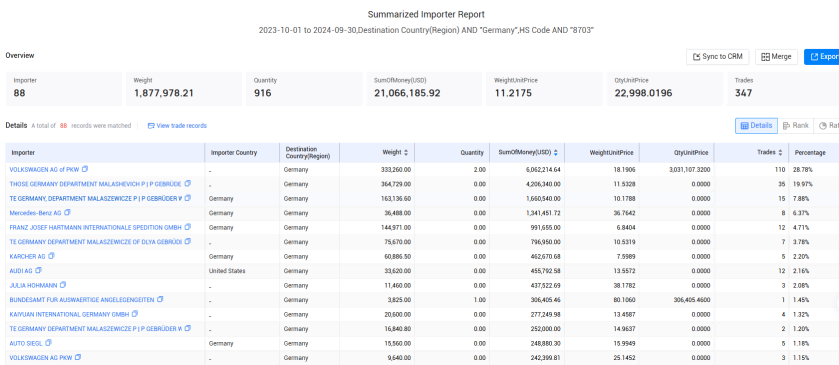Select the SumOfMoney total 21,066,185.92
Image resolution: width=839 pixels, height=365 pixels.
[407, 93]
